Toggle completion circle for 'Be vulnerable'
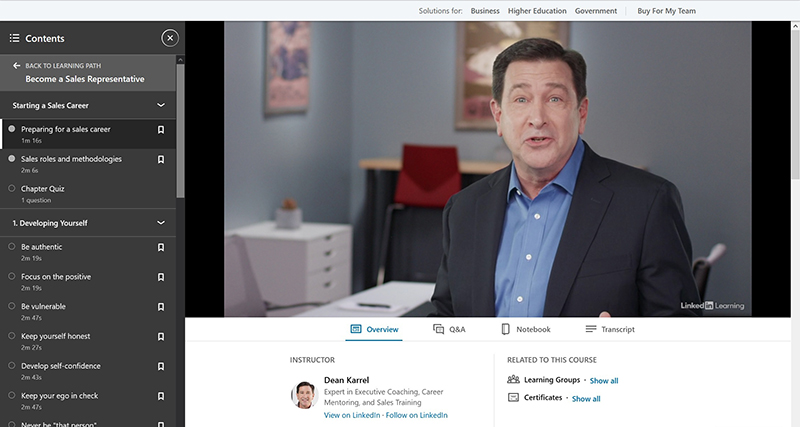 click(12, 306)
